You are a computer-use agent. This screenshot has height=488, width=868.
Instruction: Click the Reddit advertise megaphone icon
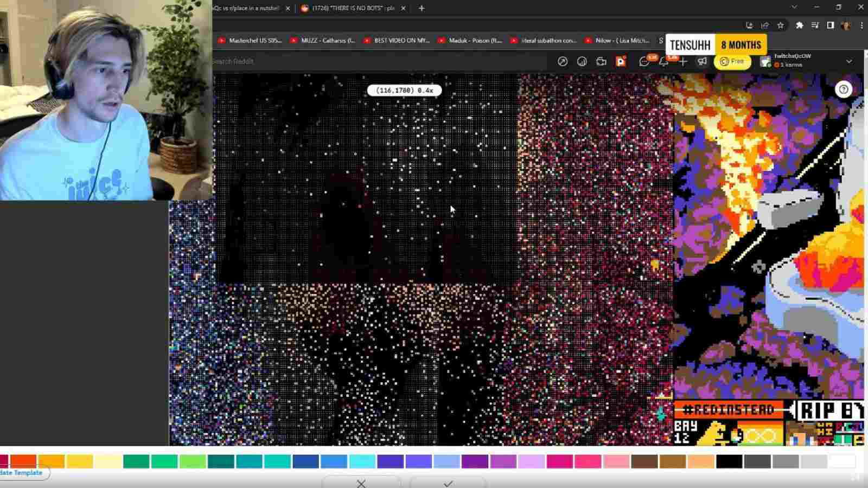point(702,61)
